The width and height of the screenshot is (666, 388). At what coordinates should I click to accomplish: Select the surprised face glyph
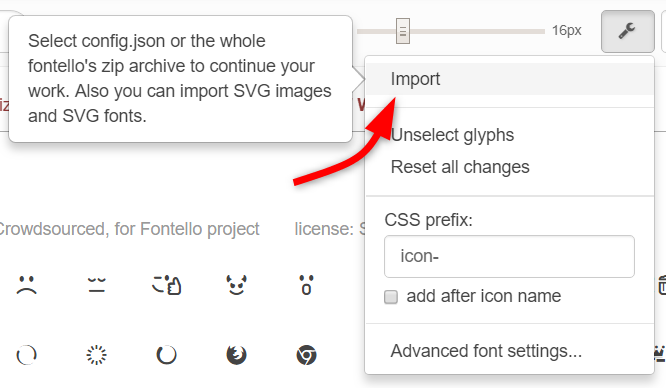point(306,285)
